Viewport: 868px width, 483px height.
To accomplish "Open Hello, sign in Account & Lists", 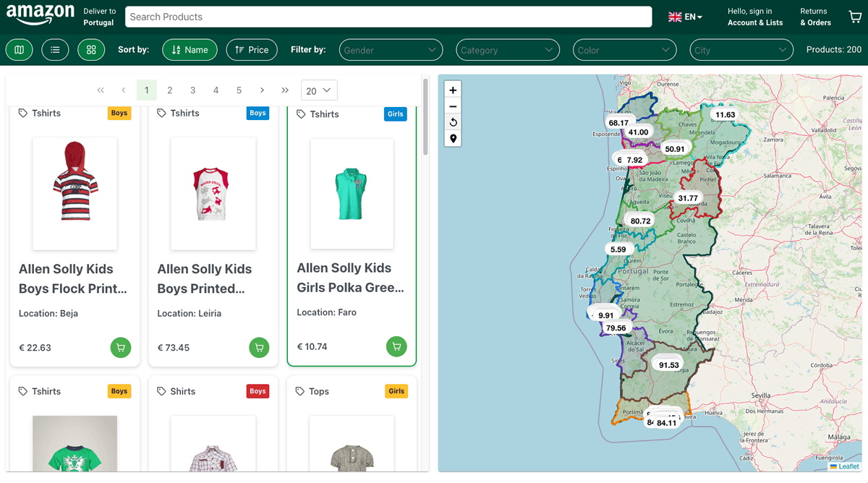I will pos(755,17).
